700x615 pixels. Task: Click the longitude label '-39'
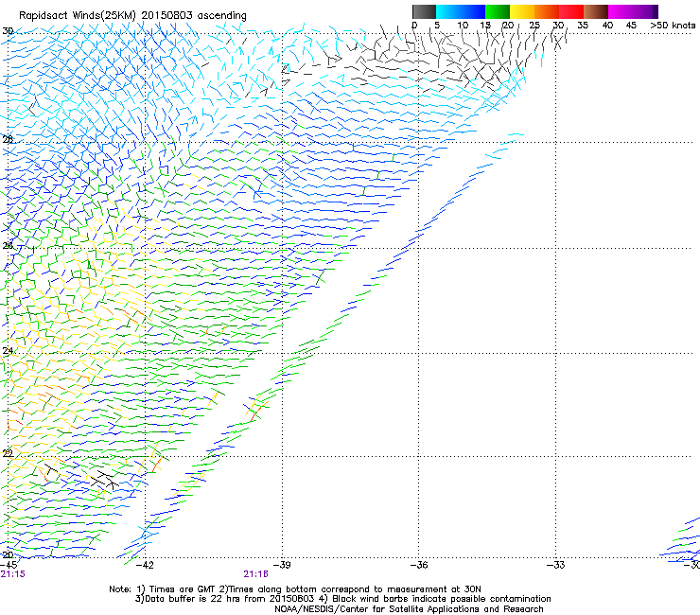click(x=281, y=565)
